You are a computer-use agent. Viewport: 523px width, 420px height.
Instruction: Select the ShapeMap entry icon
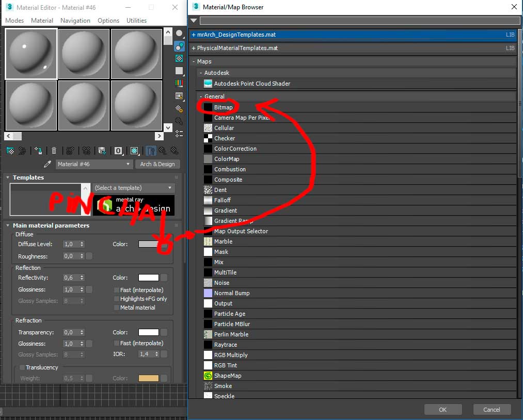coord(208,376)
